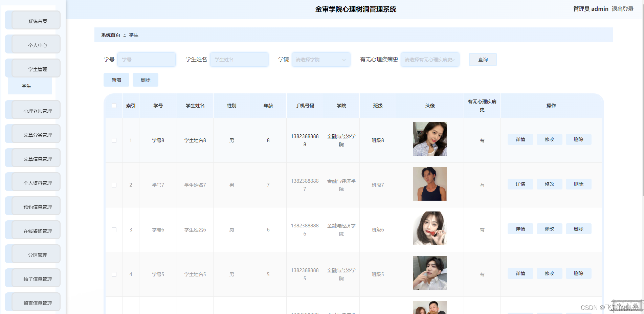Open the avatar image of 学生姓名7
Viewport: 644px width, 314px height.
pyautogui.click(x=430, y=184)
